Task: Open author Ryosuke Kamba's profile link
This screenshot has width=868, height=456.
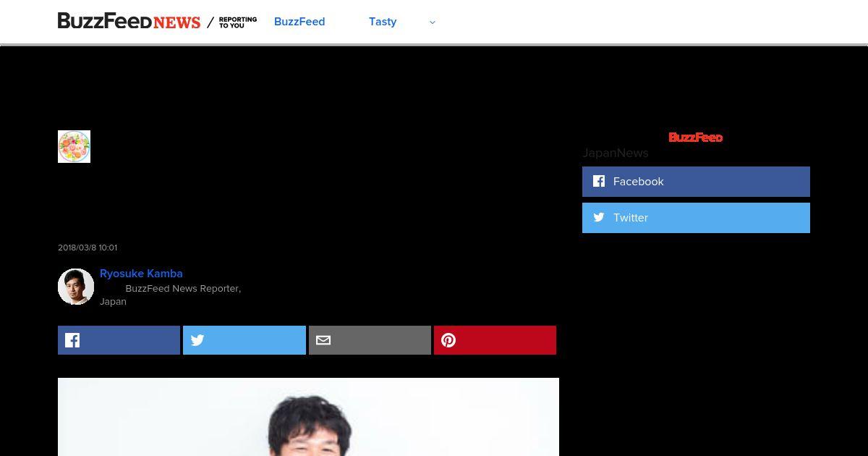Action: point(141,274)
